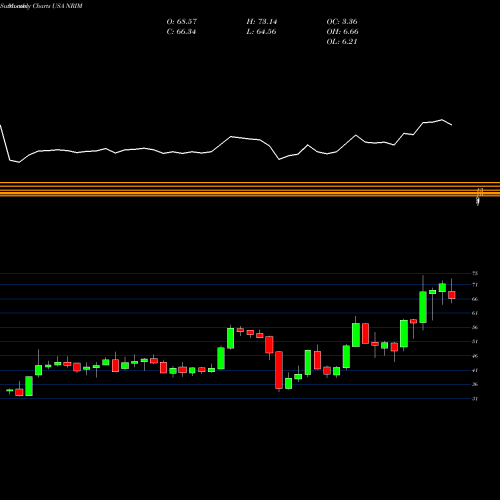Click the 56 price axis label
Viewport: 500px width, 500px height.
click(475, 327)
